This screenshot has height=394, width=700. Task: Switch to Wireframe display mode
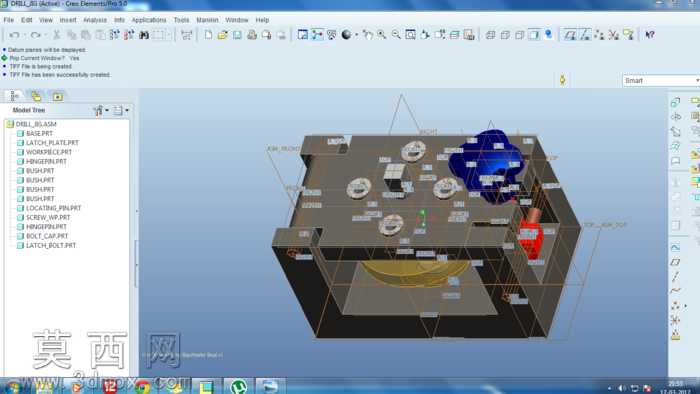pyautogui.click(x=490, y=35)
